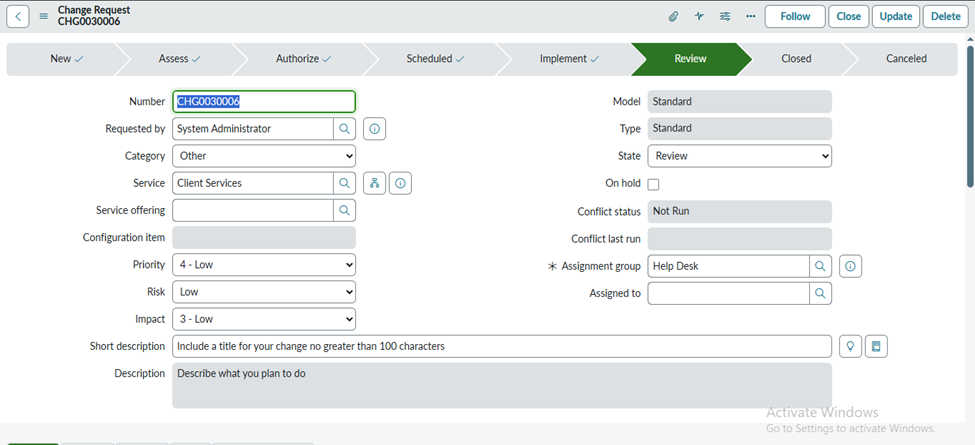Expand the Category dropdown
This screenshot has width=975, height=445.
click(264, 156)
